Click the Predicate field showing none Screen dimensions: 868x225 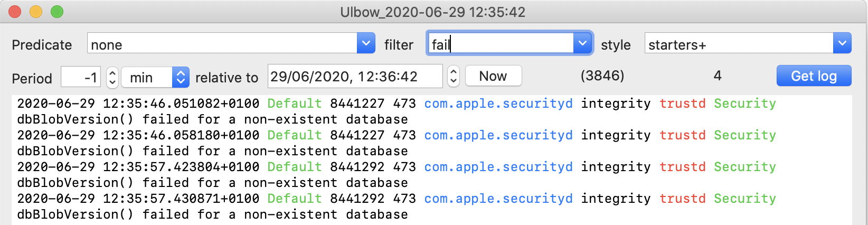tap(222, 43)
